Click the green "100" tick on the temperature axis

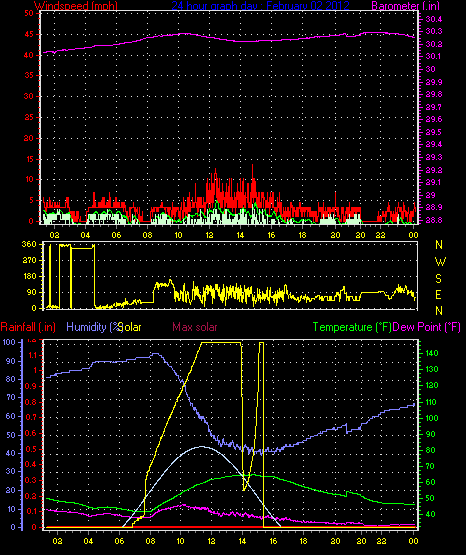[432, 418]
